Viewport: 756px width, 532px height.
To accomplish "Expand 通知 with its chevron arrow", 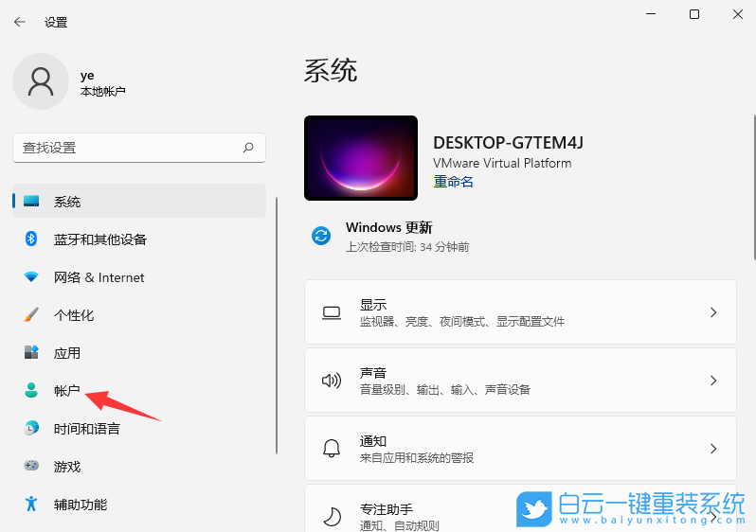I will coord(713,449).
